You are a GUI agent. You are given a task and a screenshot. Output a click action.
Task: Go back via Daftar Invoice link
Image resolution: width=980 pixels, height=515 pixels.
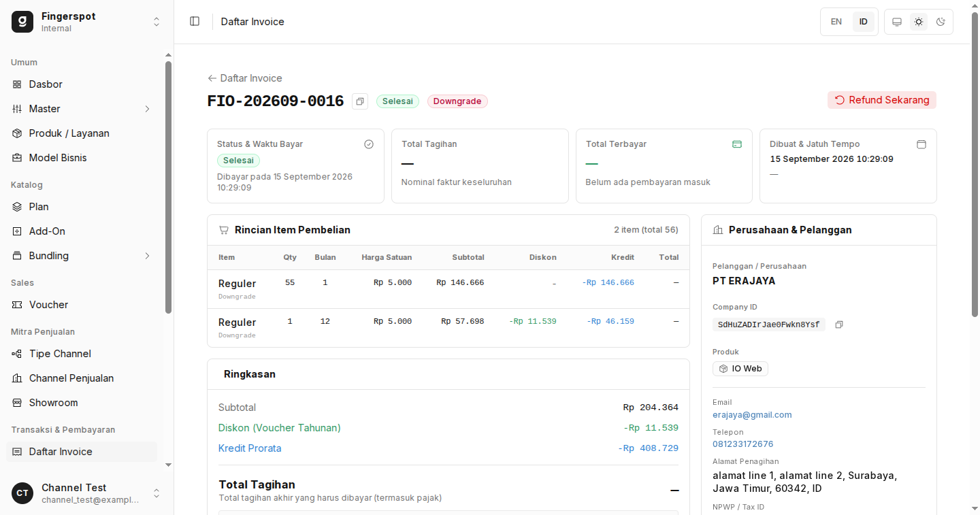click(245, 78)
